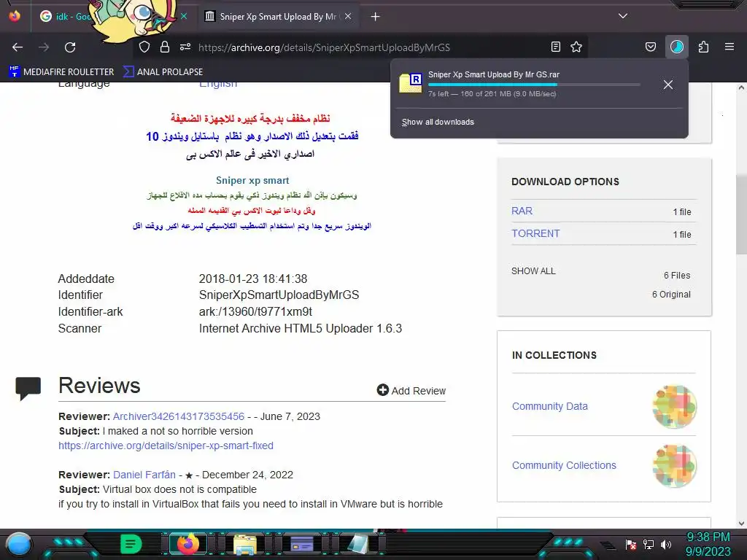Open tracking protection shield icon
Viewport: 747px width, 560px height.
144,47
